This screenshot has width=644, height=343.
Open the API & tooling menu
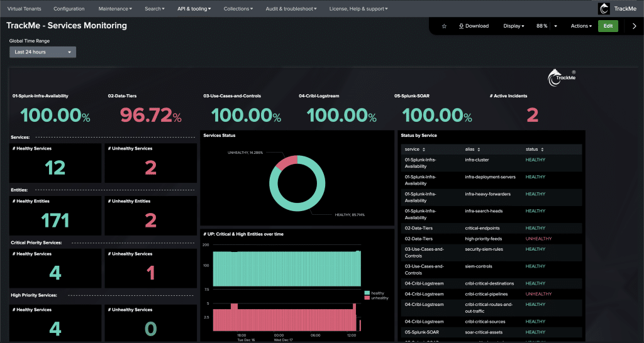pyautogui.click(x=194, y=9)
